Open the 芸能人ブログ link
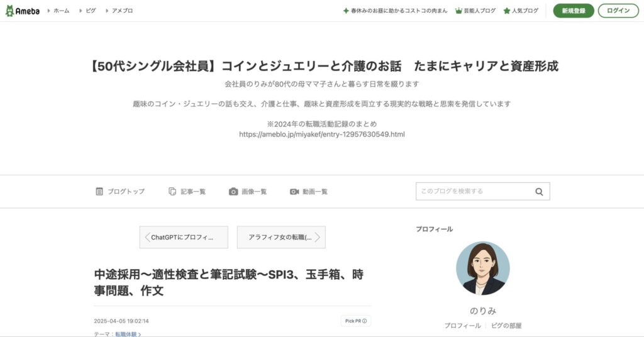The width and height of the screenshot is (644, 337). (480, 11)
